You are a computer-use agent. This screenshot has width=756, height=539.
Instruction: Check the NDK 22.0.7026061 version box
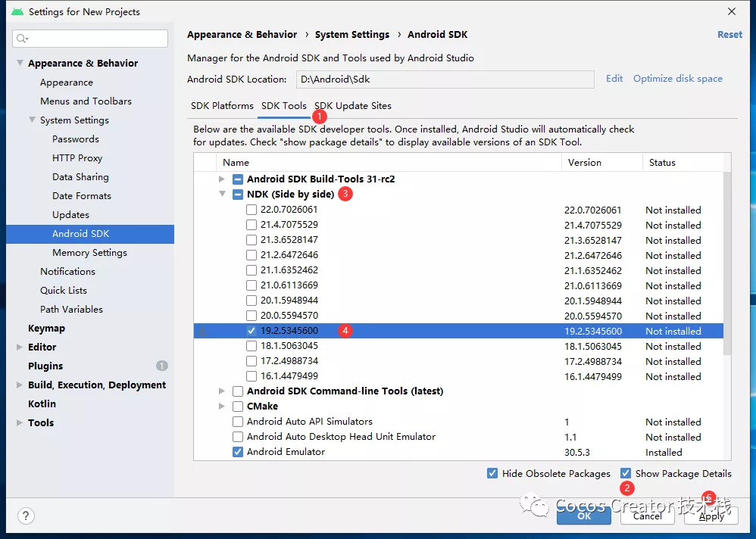tap(251, 210)
